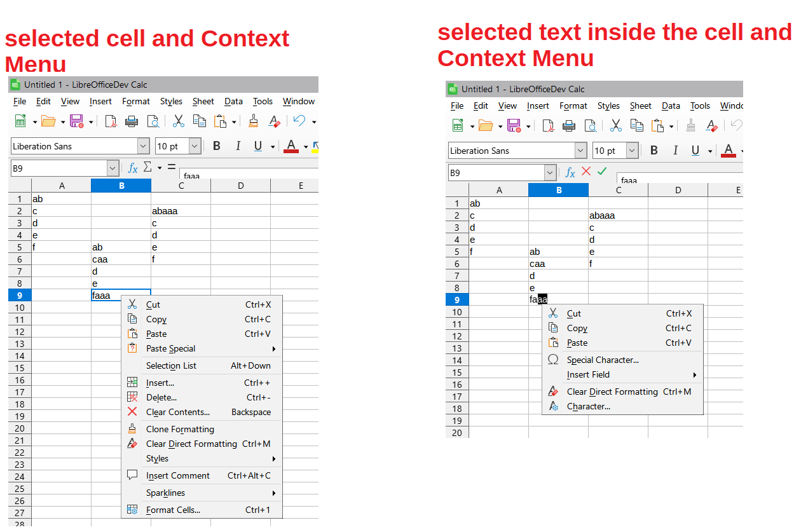Click Undo arrow icon in left window

(299, 121)
